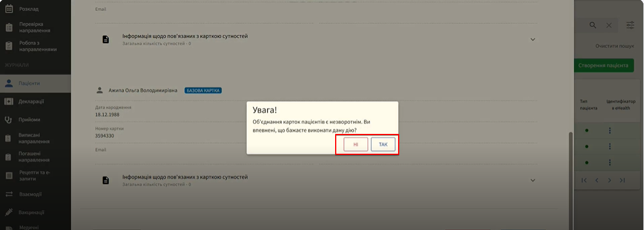The image size is (644, 230).
Task: Open third row three-dot menu
Action: [610, 162]
